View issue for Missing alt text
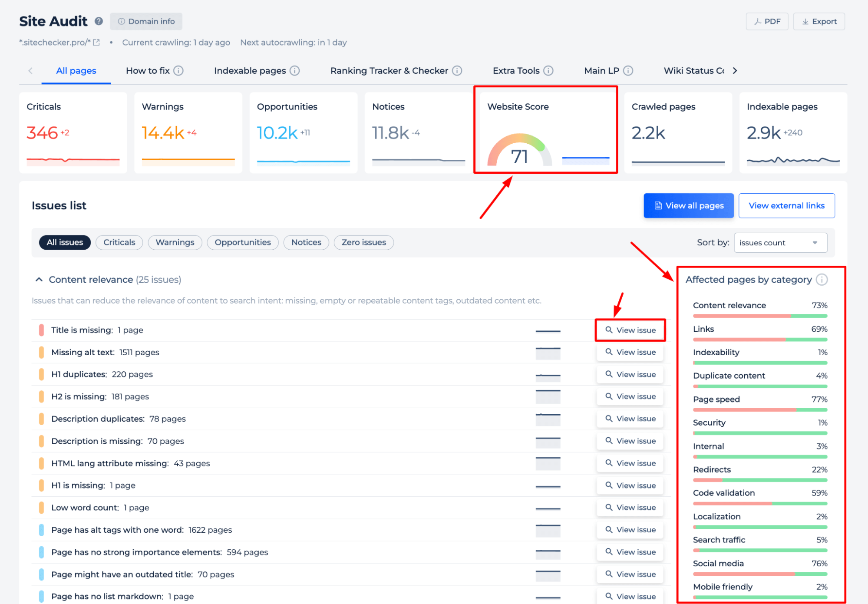 point(630,352)
